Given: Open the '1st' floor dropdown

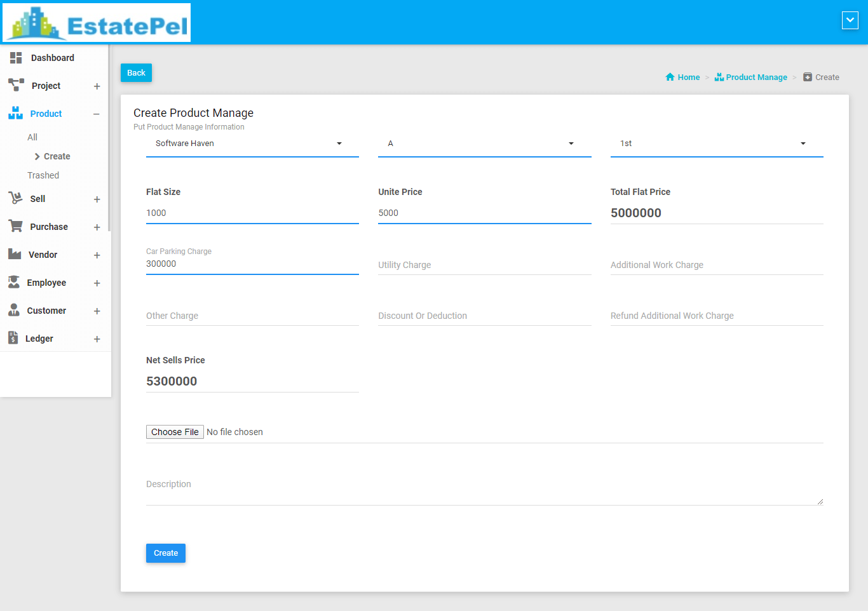Looking at the screenshot, I should (716, 144).
